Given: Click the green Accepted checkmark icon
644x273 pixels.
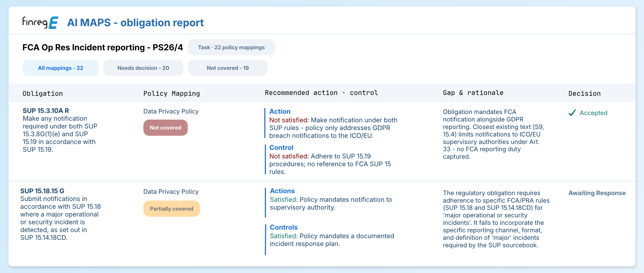Looking at the screenshot, I should point(572,113).
